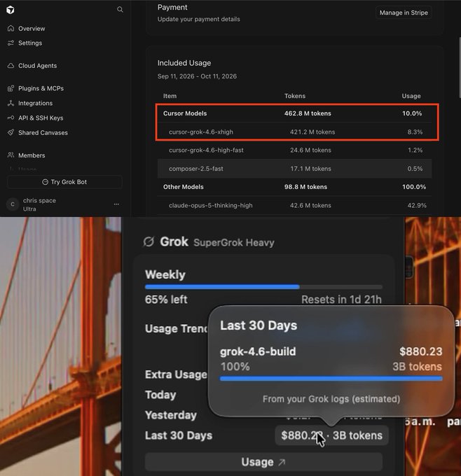Select the composer-2.5-fast row
The height and width of the screenshot is (476, 461).
(294, 169)
